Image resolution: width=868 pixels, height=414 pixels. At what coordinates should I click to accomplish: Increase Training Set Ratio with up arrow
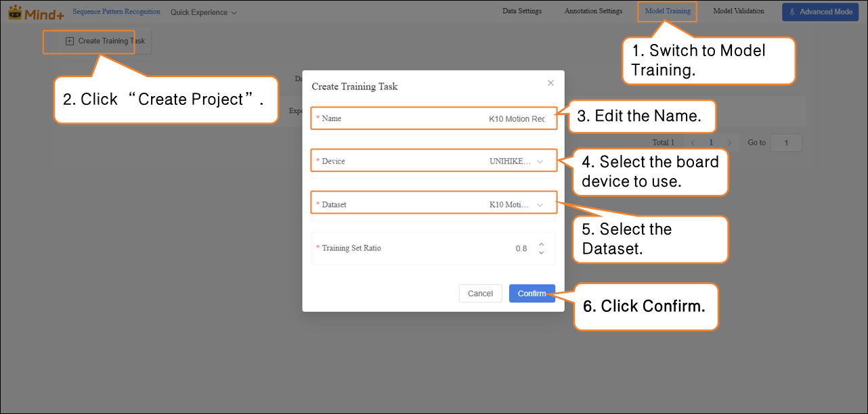pyautogui.click(x=541, y=245)
